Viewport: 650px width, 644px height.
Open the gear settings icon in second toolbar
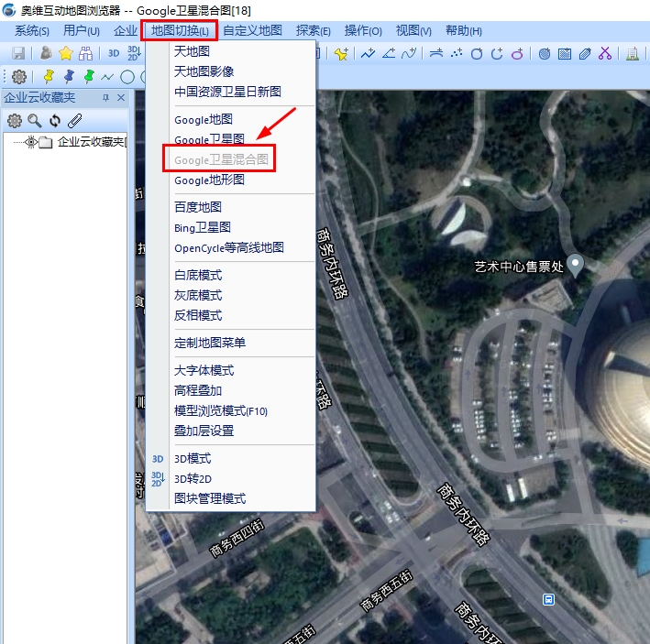(19, 77)
